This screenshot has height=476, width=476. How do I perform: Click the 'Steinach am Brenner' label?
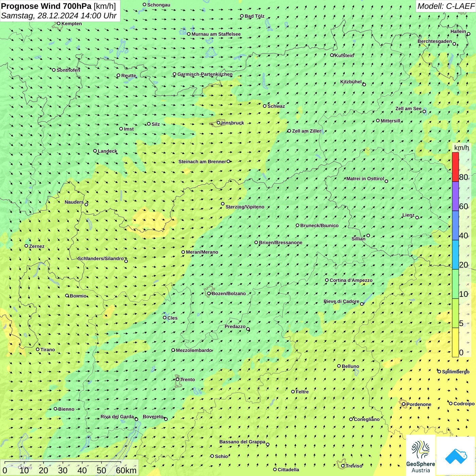point(202,161)
